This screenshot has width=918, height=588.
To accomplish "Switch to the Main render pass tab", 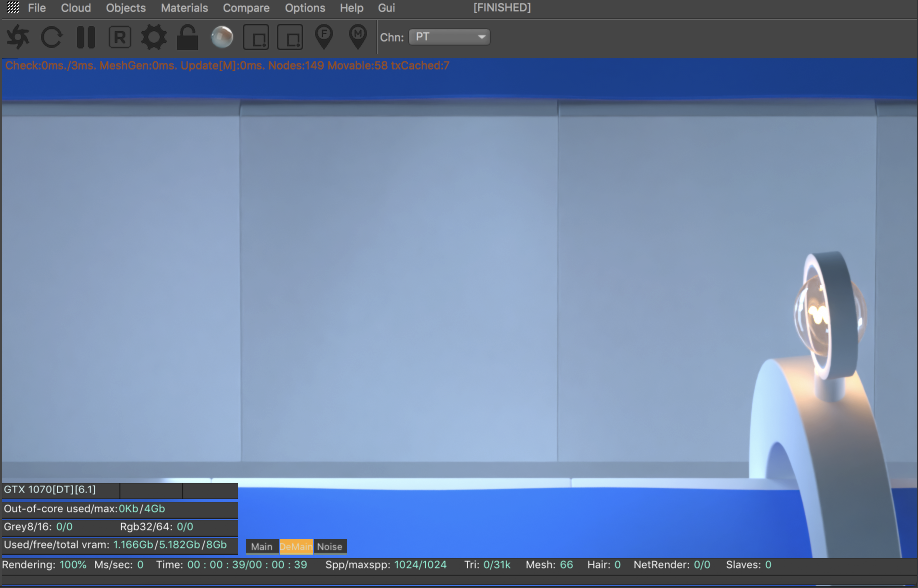I will pos(262,546).
